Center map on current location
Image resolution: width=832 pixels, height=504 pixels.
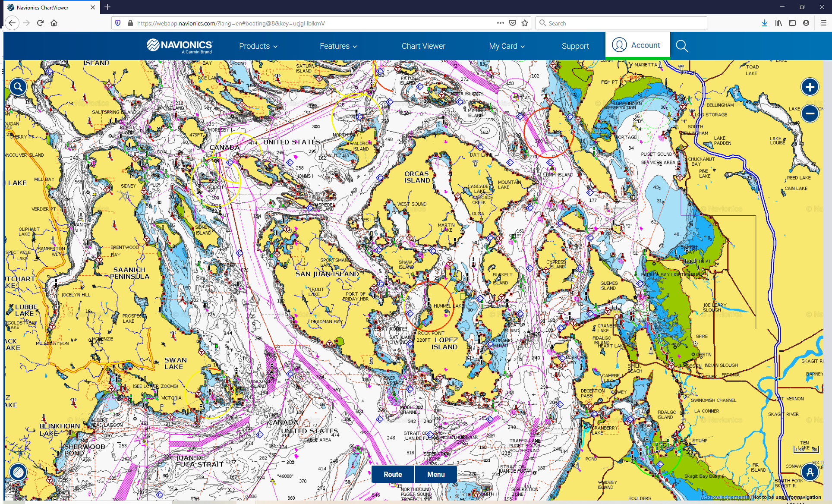point(811,472)
